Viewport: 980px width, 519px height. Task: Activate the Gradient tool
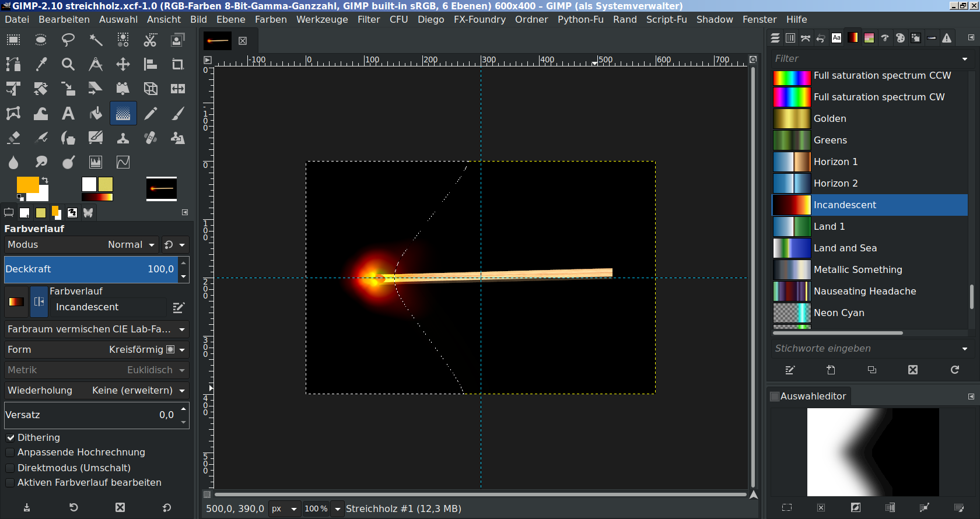pos(123,113)
